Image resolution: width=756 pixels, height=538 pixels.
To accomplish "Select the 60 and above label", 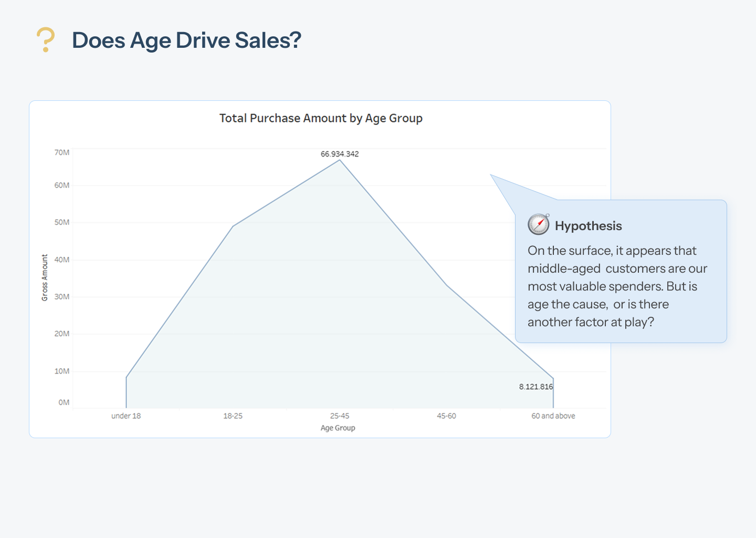I will (x=553, y=416).
